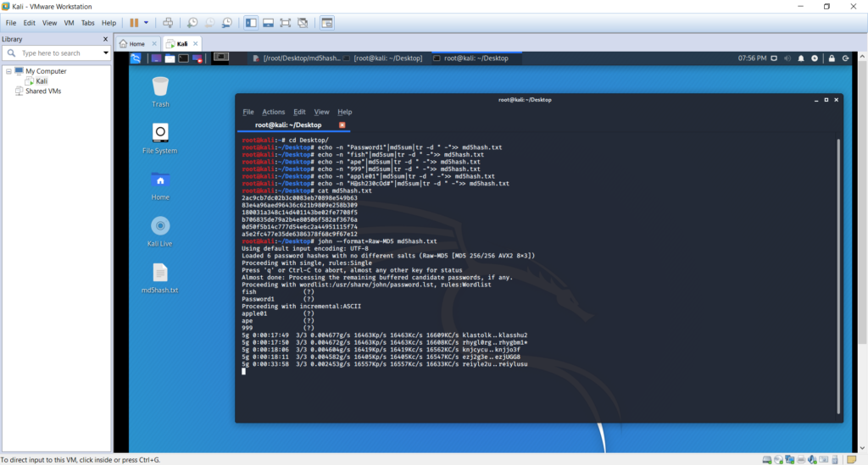Viewport: 868px width, 465px height.
Task: Open VMware View menu
Action: coord(49,23)
